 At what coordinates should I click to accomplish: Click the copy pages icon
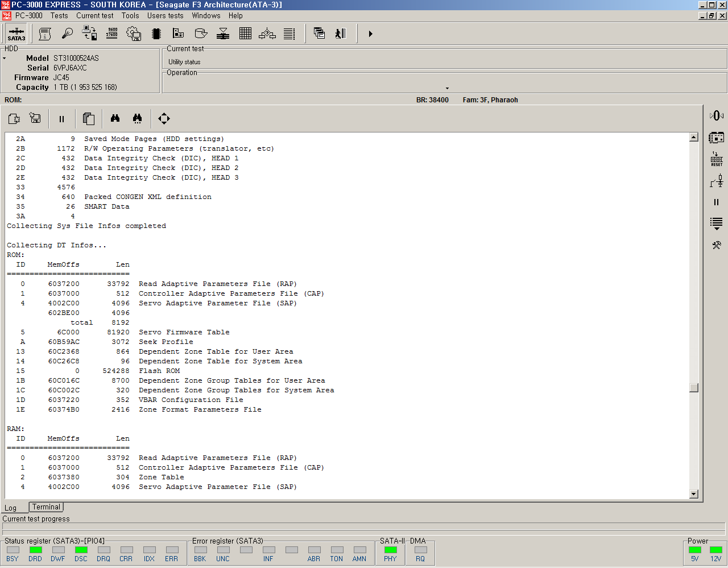(89, 118)
